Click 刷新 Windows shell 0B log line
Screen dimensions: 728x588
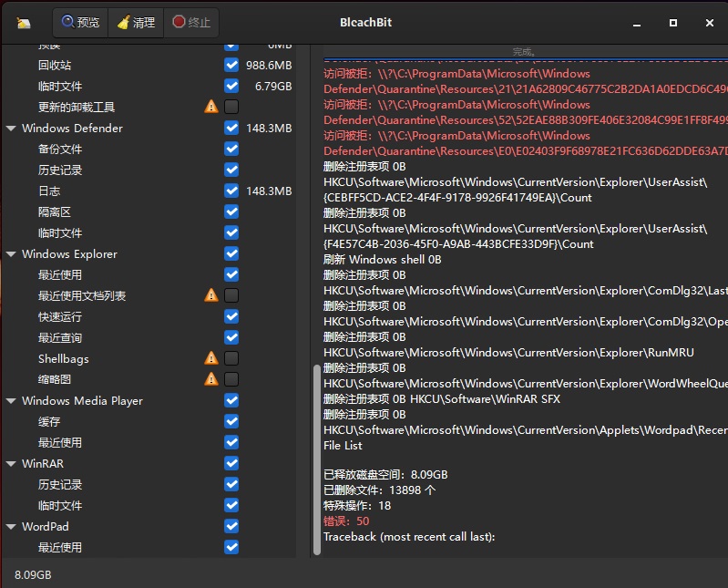pyautogui.click(x=382, y=259)
